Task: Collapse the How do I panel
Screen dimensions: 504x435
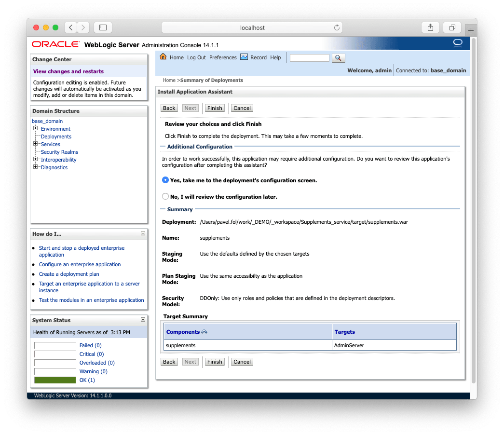Action: click(x=143, y=233)
